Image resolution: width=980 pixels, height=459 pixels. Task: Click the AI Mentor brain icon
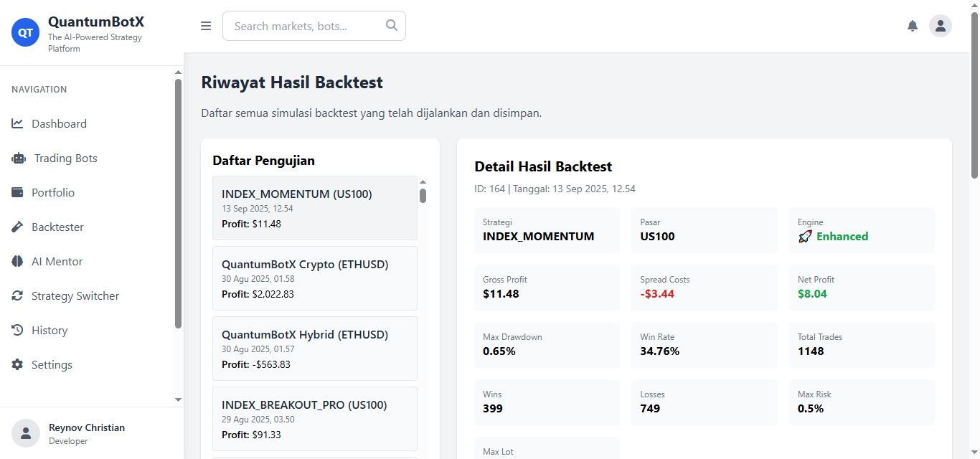pyautogui.click(x=18, y=261)
